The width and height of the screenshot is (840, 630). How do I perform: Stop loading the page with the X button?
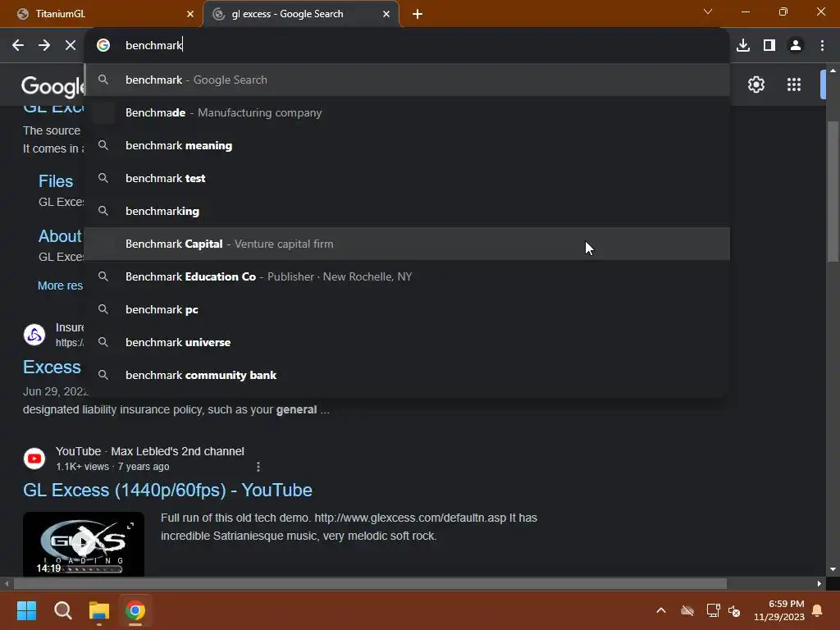coord(71,45)
